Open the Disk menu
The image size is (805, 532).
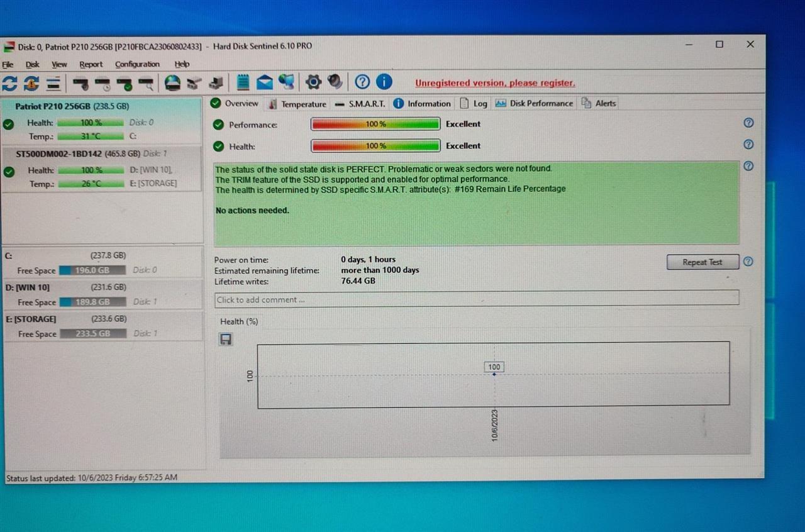tap(32, 64)
